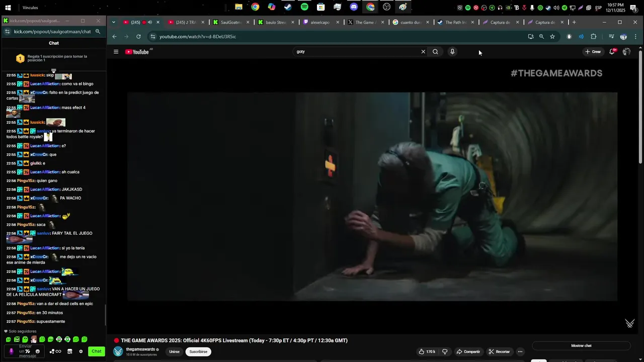The image size is (644, 362).
Task: Open Spotify from the Windows taskbar
Action: (x=304, y=7)
